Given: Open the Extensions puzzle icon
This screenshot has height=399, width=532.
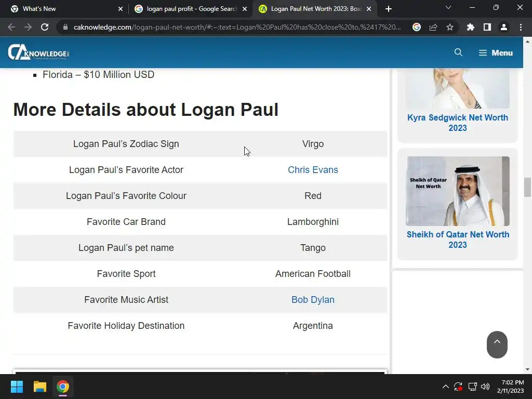Looking at the screenshot, I should click(471, 27).
